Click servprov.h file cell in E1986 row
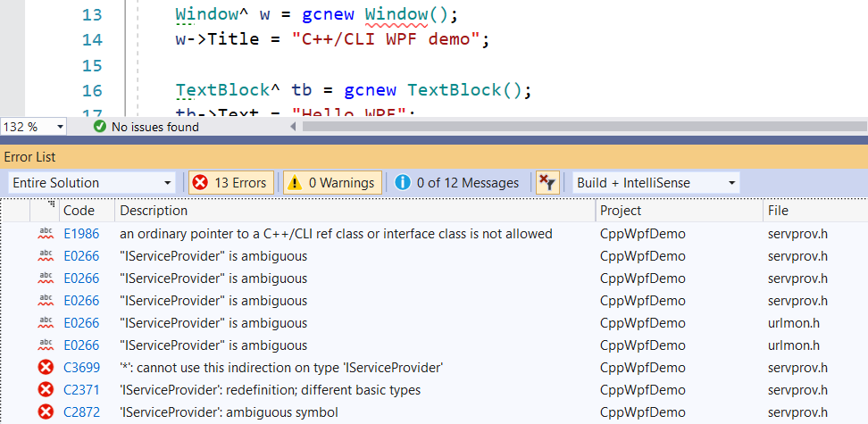Screen dimensions: 868x424 click(x=797, y=234)
